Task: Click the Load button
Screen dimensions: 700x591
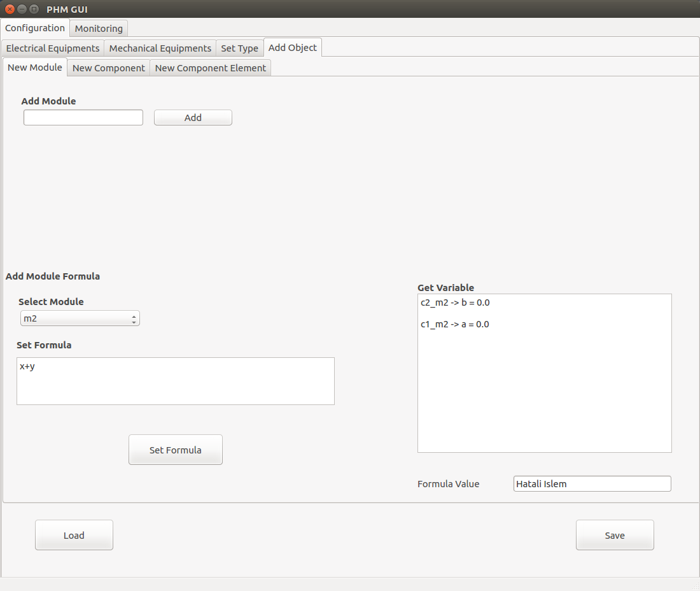Action: pos(74,535)
